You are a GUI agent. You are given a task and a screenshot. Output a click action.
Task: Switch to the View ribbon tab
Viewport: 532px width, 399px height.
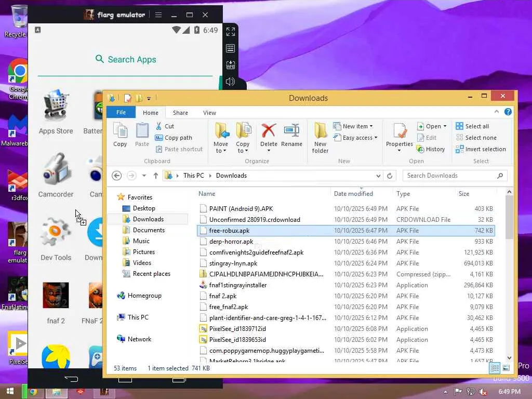(210, 113)
